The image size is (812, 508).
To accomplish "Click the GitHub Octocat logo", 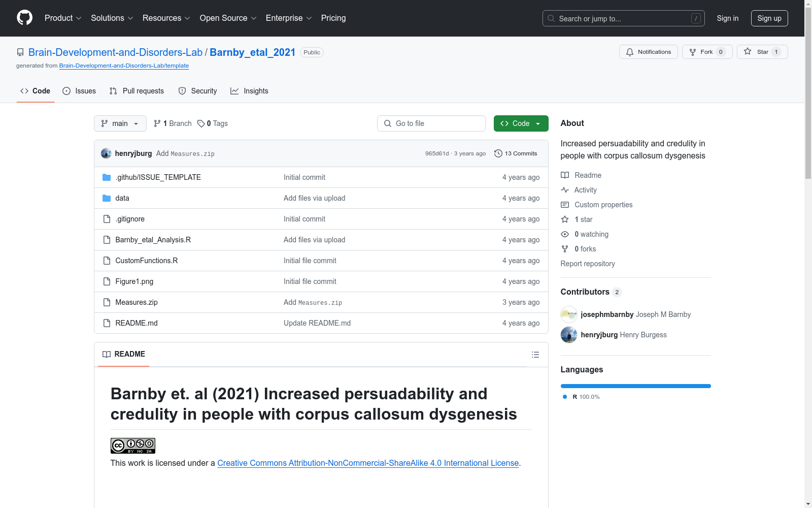I will (24, 18).
